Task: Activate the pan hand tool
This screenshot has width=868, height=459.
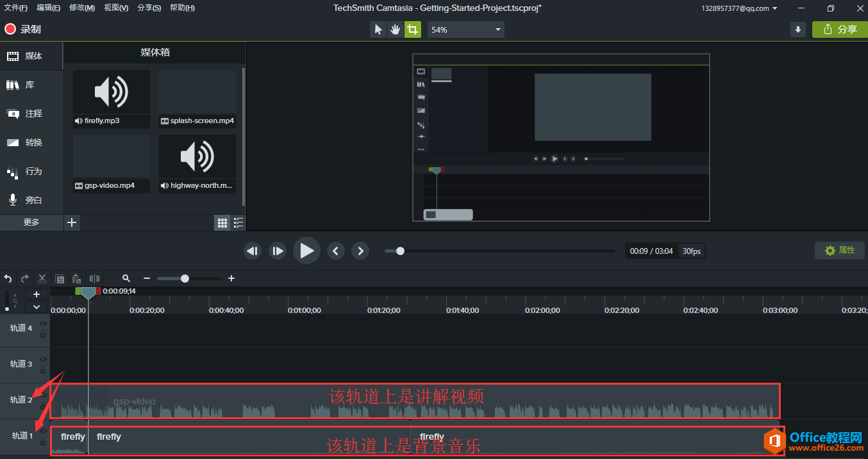Action: (396, 29)
